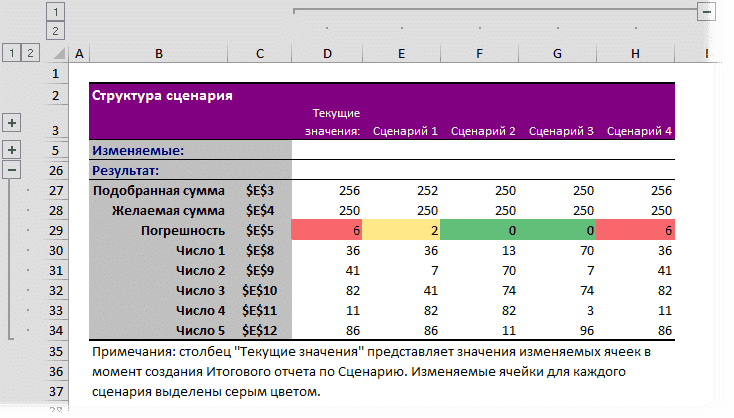Screen dimensions: 734x418
Task: Select the column D header
Action: point(328,53)
